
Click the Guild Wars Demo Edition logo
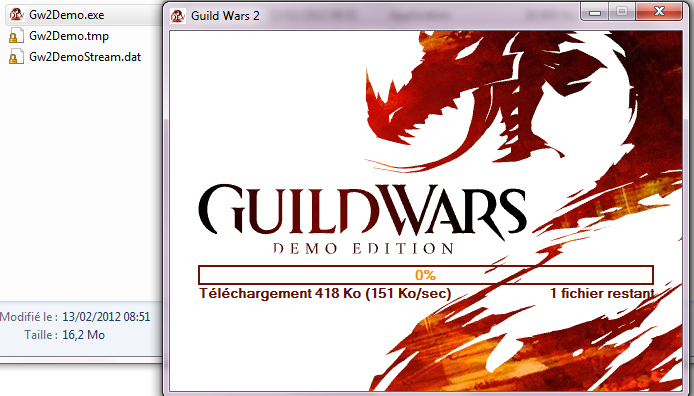coord(362,219)
